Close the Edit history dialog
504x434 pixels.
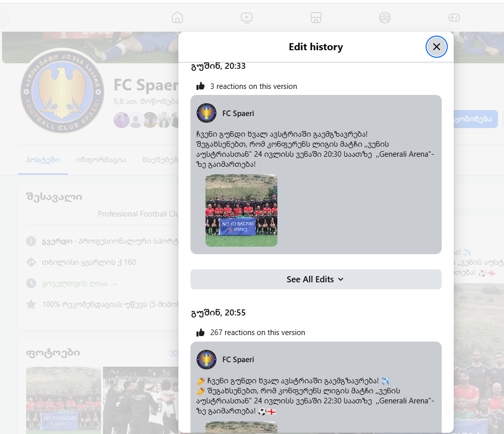[437, 47]
